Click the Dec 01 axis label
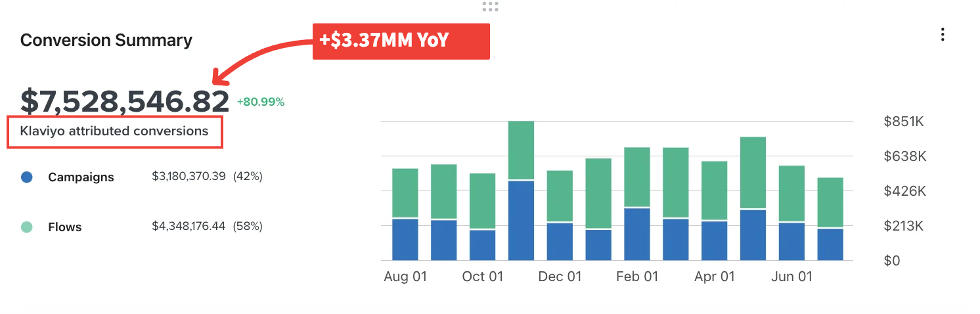The image size is (980, 314). point(560,277)
